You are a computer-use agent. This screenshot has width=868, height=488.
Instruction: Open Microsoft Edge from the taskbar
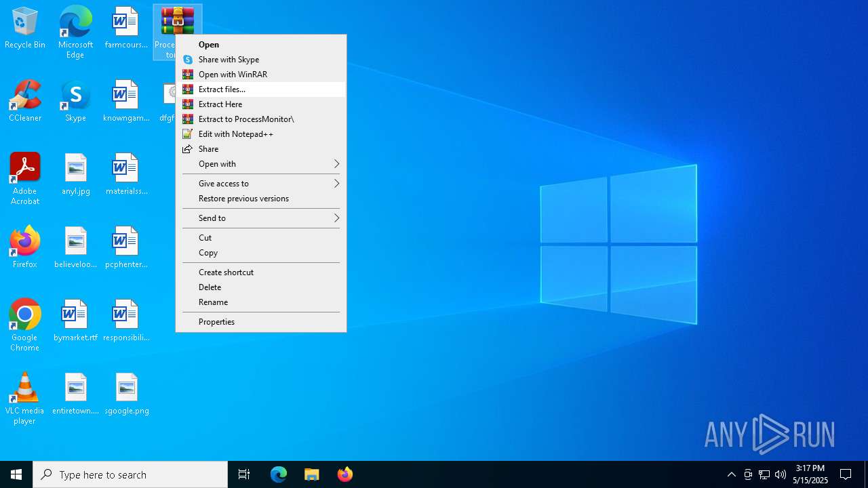click(x=279, y=474)
